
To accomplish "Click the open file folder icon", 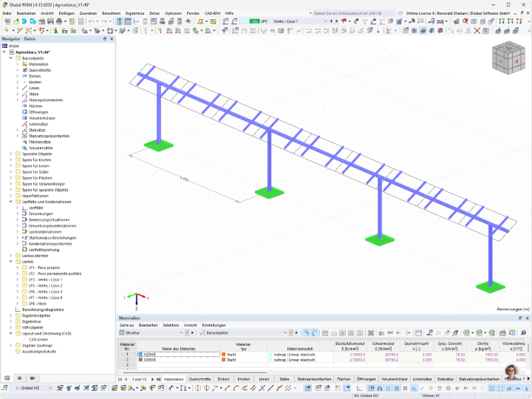I will (16, 21).
